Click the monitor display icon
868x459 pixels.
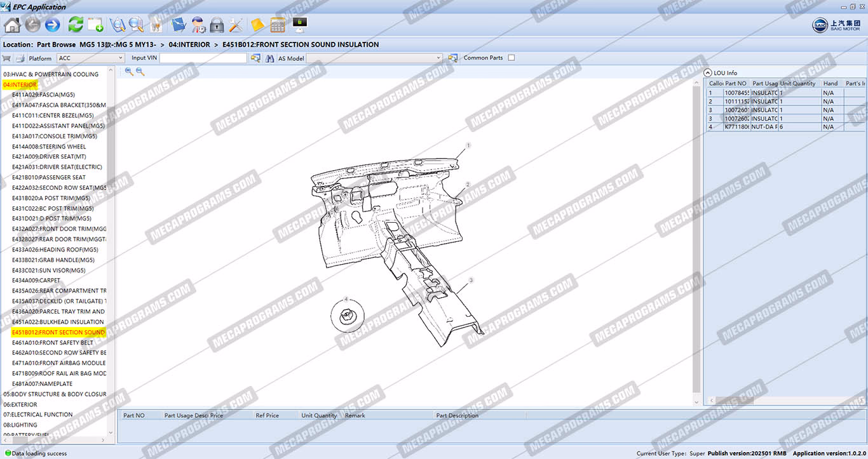(x=300, y=25)
